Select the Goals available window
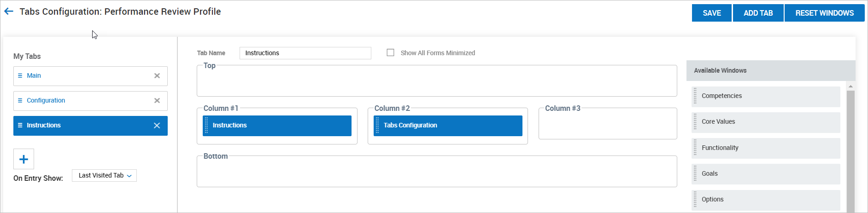This screenshot has height=213, width=868. [766, 174]
